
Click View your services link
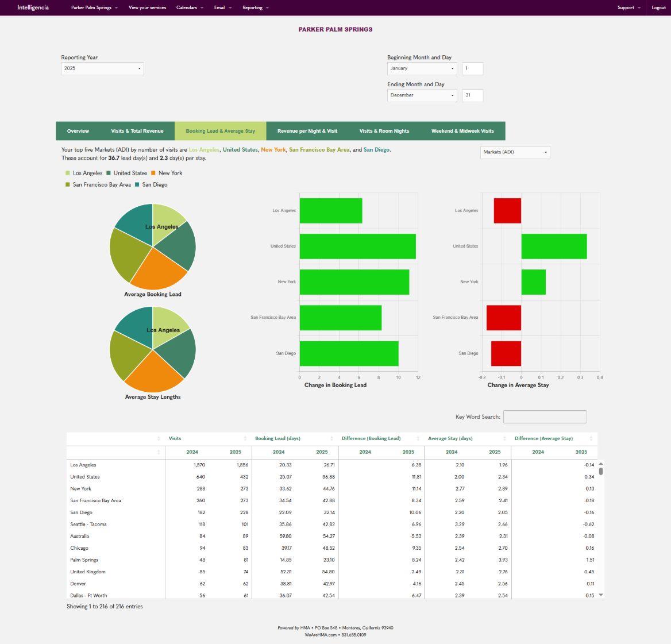click(147, 7)
